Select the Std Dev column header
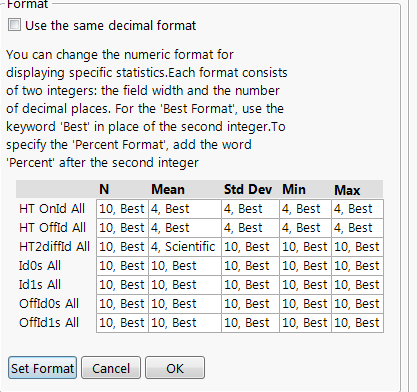This screenshot has width=417, height=392. pyautogui.click(x=248, y=190)
